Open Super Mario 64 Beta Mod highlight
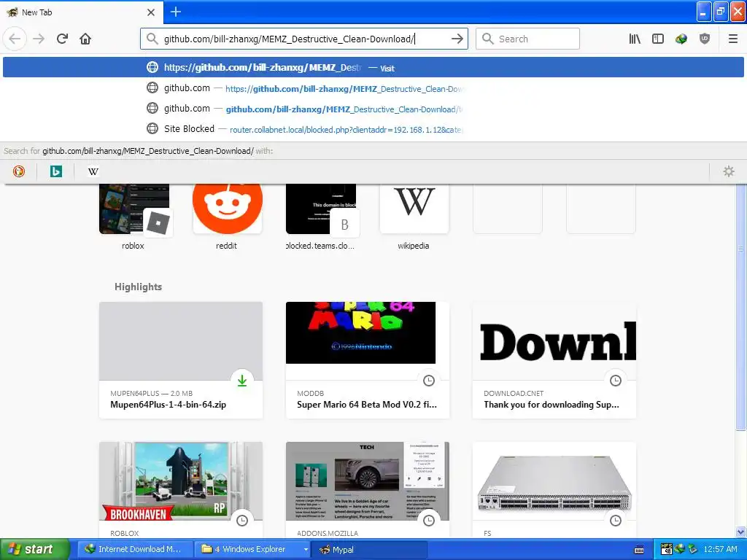 coord(368,360)
